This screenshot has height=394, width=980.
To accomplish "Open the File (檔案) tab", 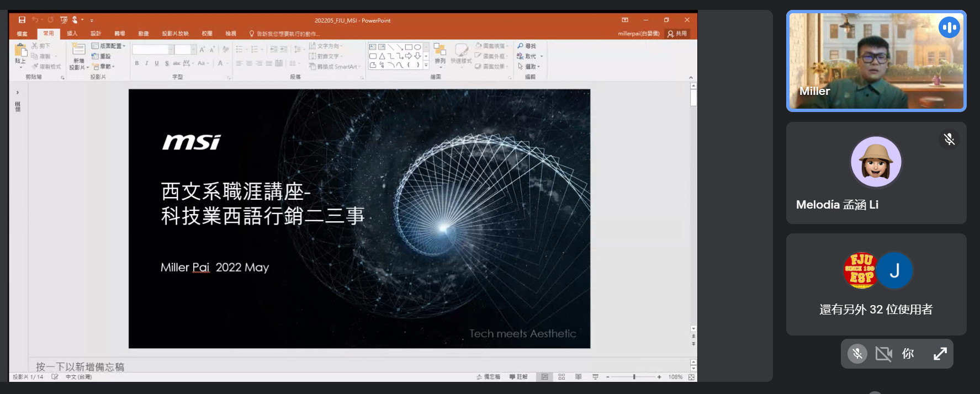I will 22,34.
